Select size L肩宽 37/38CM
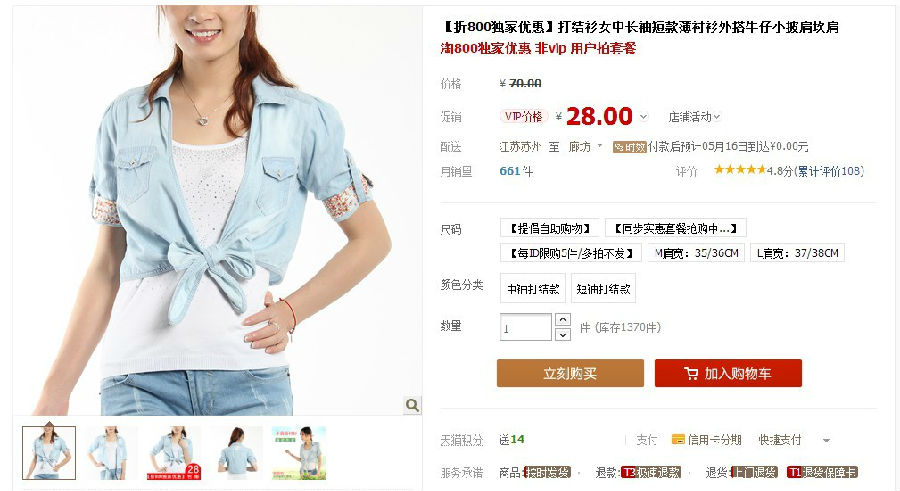Screen dimensions: 900x491 pos(797,253)
